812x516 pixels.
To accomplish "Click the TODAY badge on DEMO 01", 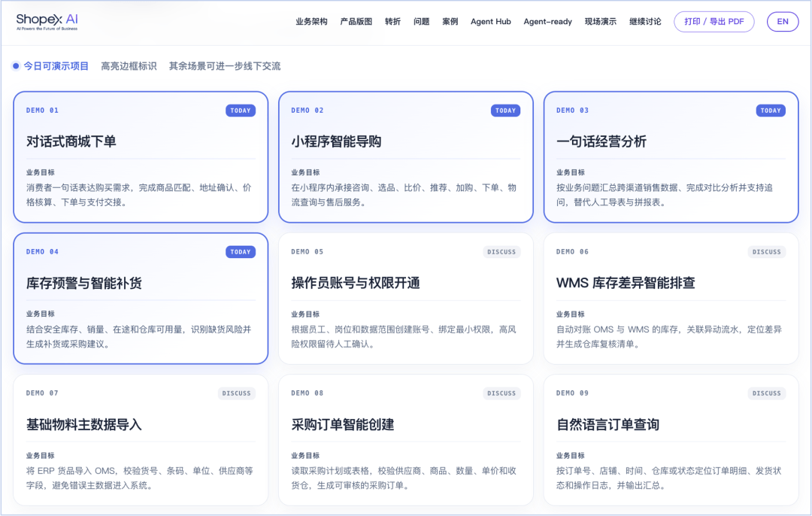I will (x=241, y=111).
